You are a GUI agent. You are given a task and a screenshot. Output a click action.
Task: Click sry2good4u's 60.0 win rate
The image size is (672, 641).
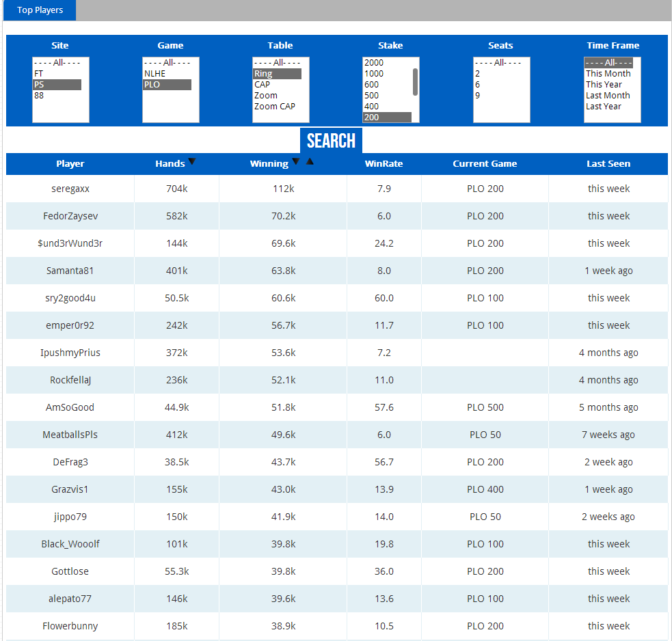tap(384, 298)
